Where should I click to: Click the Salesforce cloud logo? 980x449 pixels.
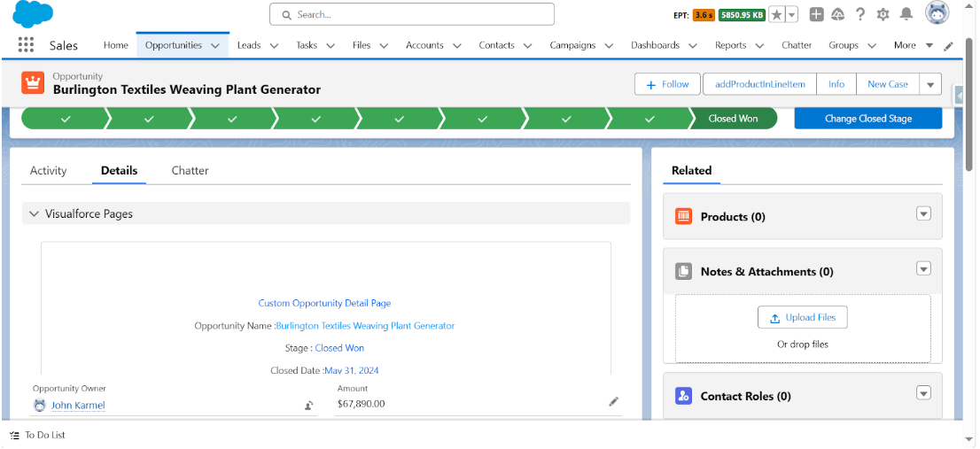[x=33, y=14]
